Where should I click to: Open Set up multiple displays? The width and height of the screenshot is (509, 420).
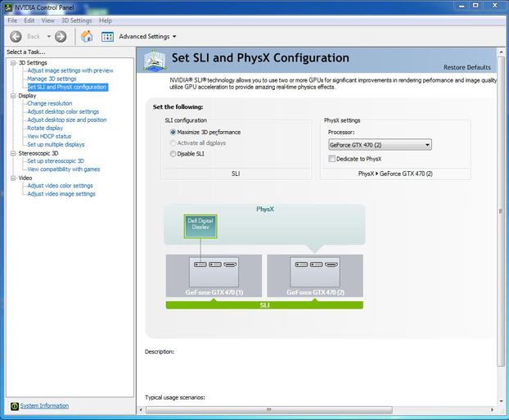[56, 145]
